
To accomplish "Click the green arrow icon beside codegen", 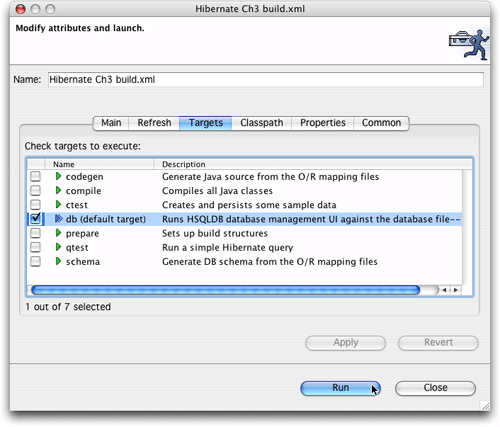I will click(x=58, y=176).
